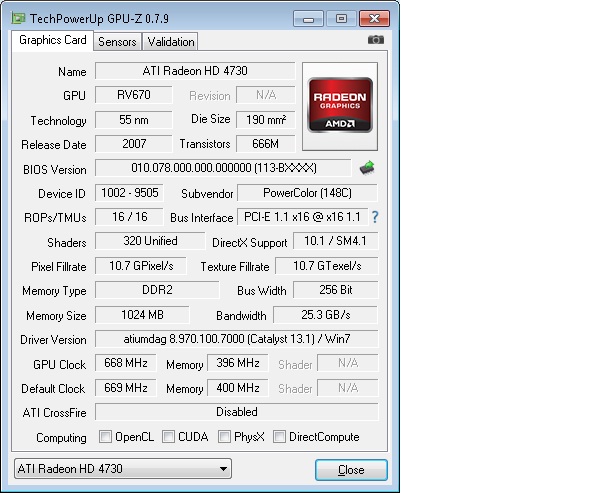Click the Release Date value 2007
Viewport: 614px width, 493px height.
tap(134, 144)
